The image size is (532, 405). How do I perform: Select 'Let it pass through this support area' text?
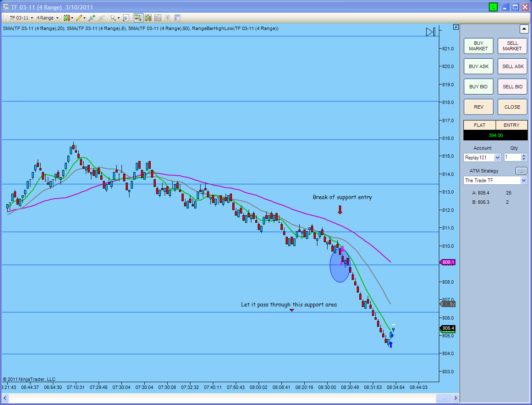(x=289, y=304)
